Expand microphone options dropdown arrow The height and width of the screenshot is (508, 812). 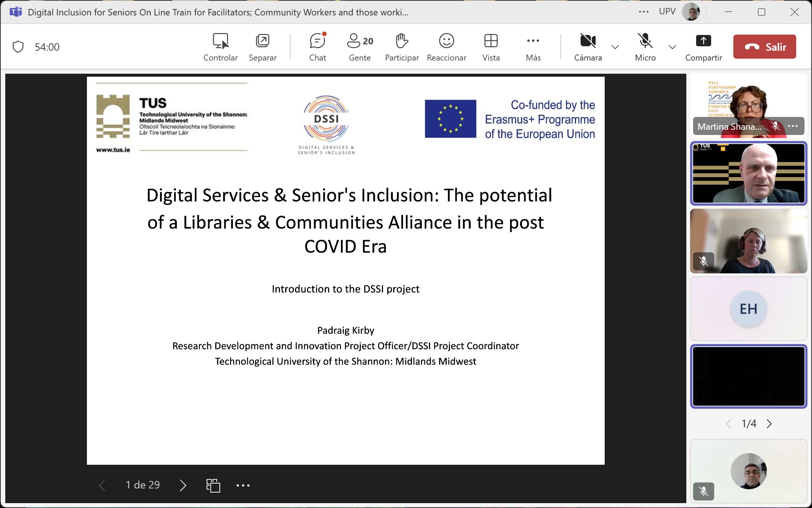[x=672, y=47]
